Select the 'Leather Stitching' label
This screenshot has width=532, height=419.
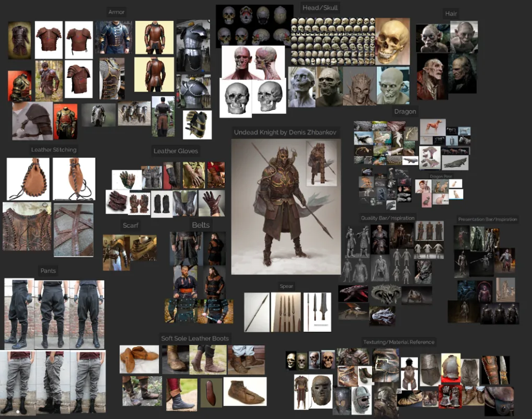click(x=54, y=149)
